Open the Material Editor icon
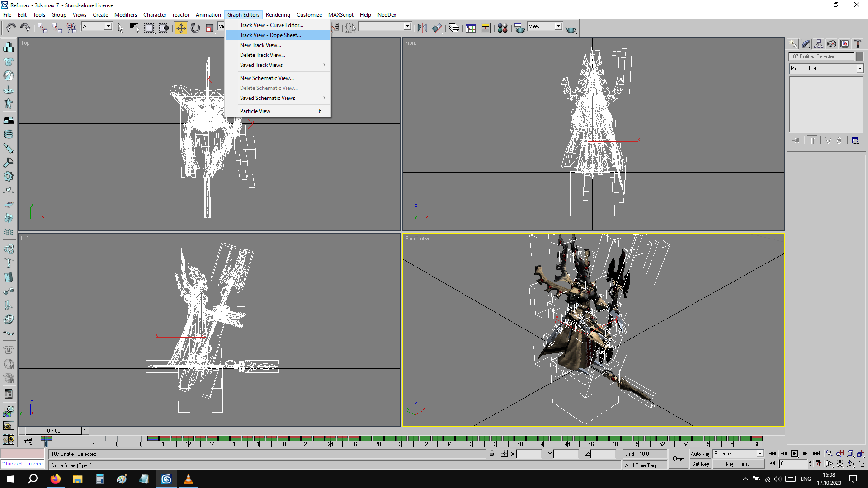 (x=502, y=28)
